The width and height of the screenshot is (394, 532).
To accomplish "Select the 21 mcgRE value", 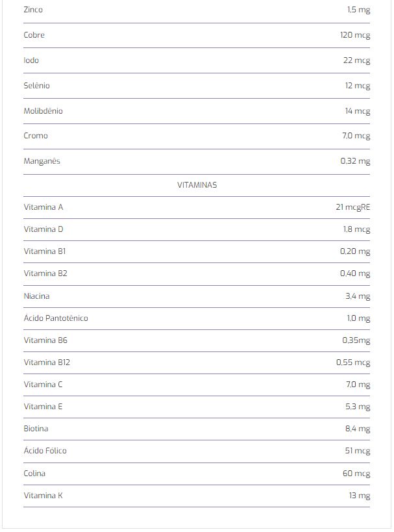I will pos(353,207).
